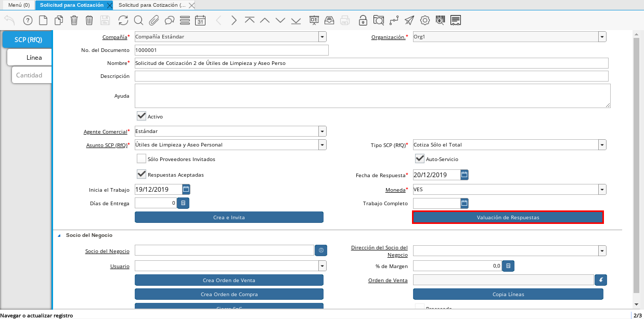Open chat with the speech bubbles icon

(169, 20)
